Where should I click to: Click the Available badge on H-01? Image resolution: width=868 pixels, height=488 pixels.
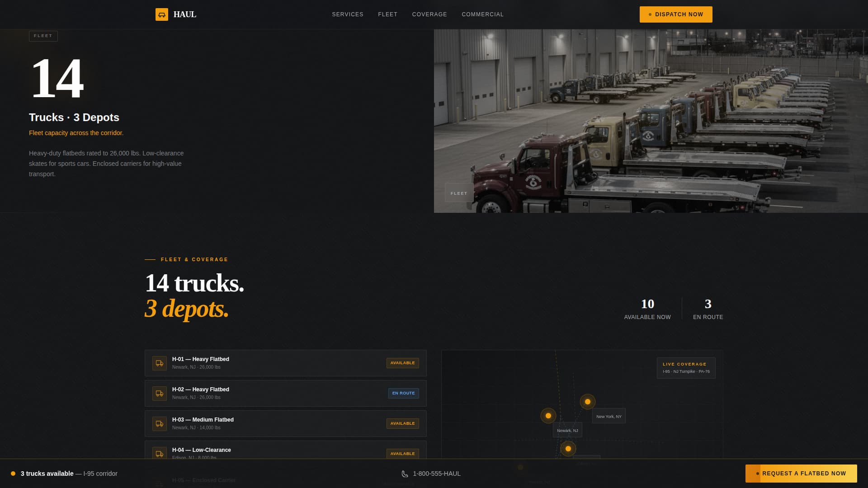[x=402, y=363]
